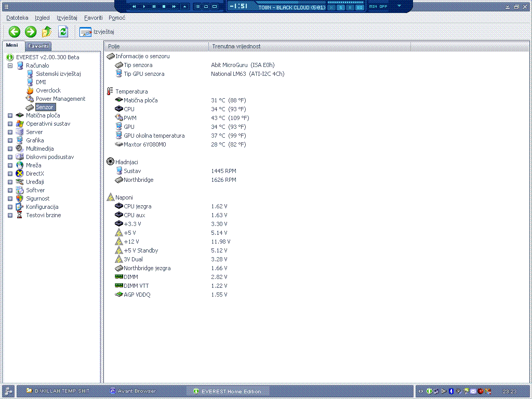Open the Izvještaj report wizard
The height and width of the screenshot is (399, 532).
(x=97, y=32)
